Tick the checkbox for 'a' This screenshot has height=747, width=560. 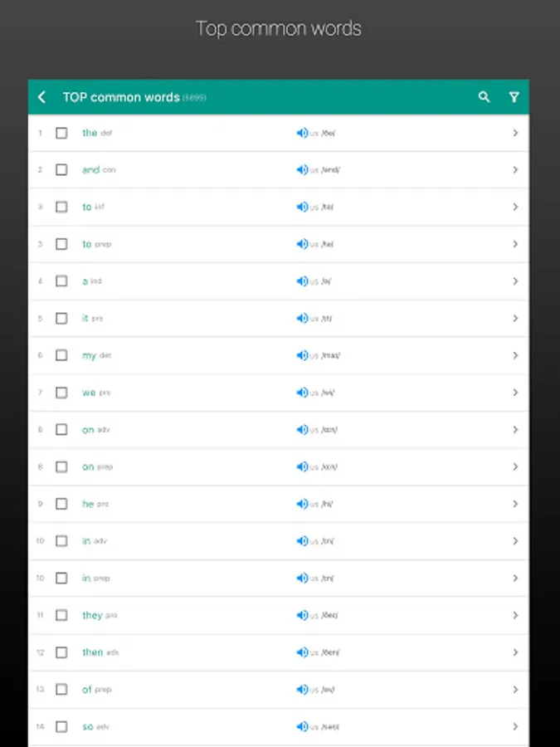pos(61,281)
